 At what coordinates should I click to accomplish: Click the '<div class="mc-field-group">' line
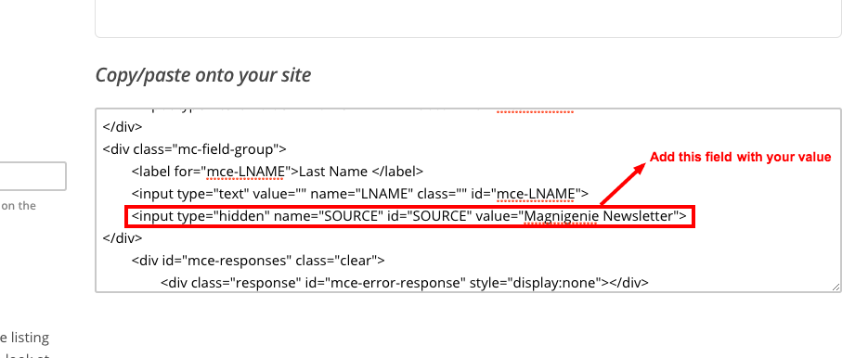click(194, 148)
